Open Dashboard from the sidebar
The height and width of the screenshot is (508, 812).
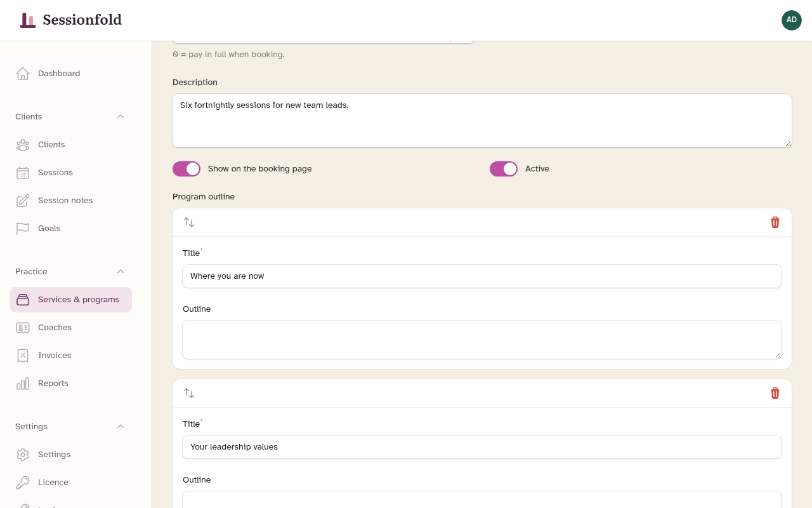pos(71,74)
